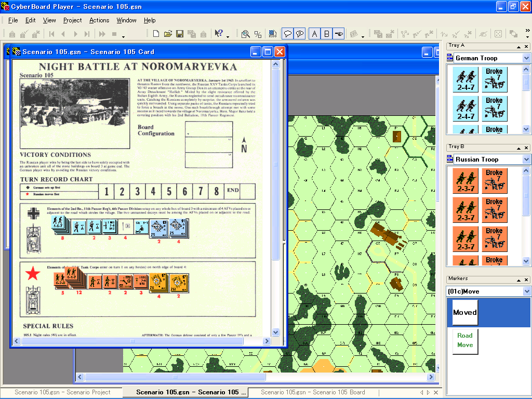Screen dimensions: 532x399
Task: Expand the options arrow after Help icon
Action: (228, 36)
